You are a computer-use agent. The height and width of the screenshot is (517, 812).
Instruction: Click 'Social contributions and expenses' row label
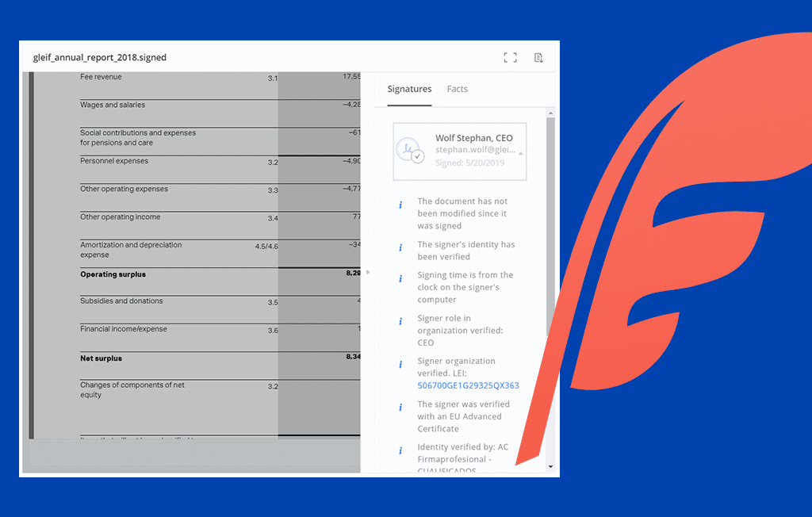coord(138,138)
